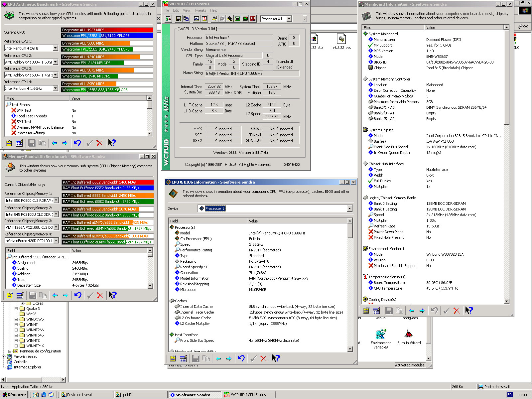The height and width of the screenshot is (399, 532).
Task: Click the blue refresh arrow in CPU Arithmetic Benchmark
Action: (77, 143)
